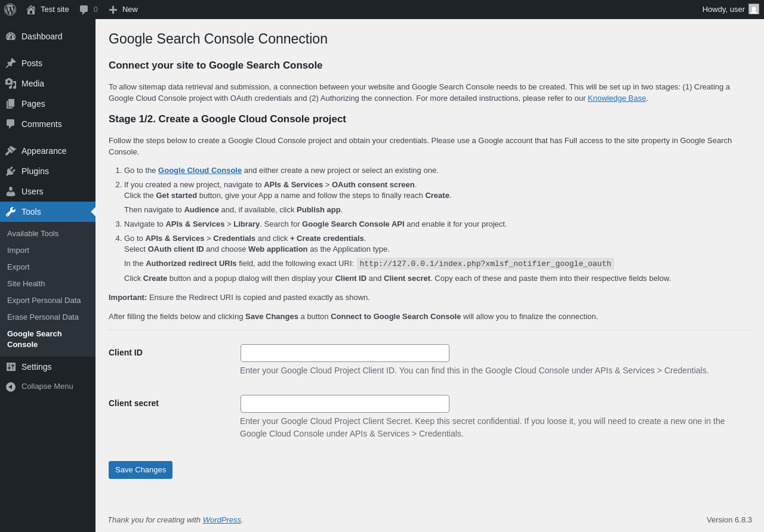Open Site Health under Tools

(x=26, y=284)
